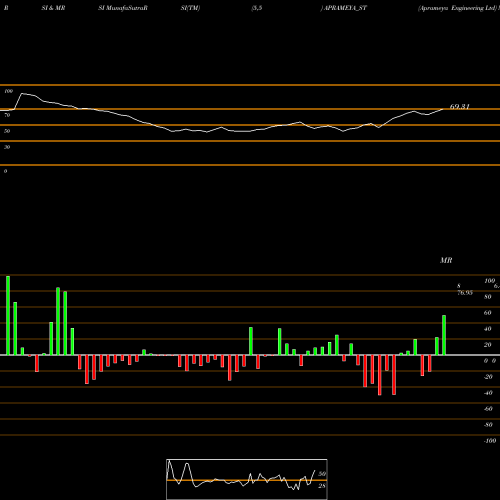
Task: Click the 70 label on the RSI axis
Action: point(7,115)
